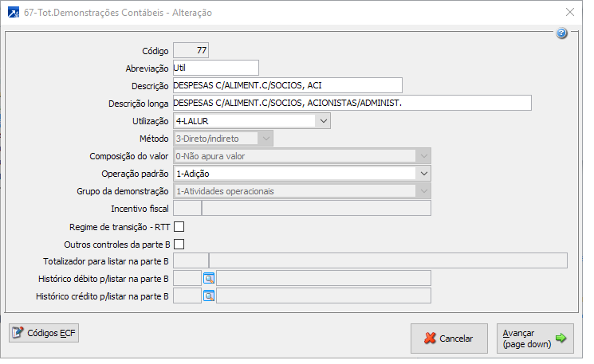594x364 pixels.
Task: Enable the Regime de transição - RTT checkbox
Action: [x=179, y=226]
